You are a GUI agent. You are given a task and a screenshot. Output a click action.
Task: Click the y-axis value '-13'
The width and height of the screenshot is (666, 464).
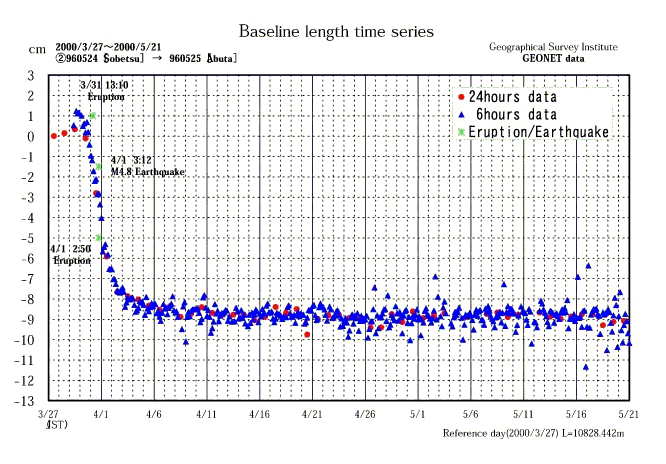coord(24,401)
